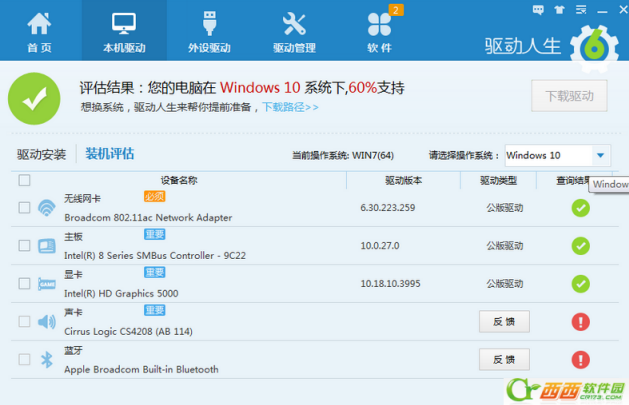This screenshot has height=405, width=629.
Task: Click the wireless network card Wi-Fi icon
Action: pyautogui.click(x=47, y=208)
